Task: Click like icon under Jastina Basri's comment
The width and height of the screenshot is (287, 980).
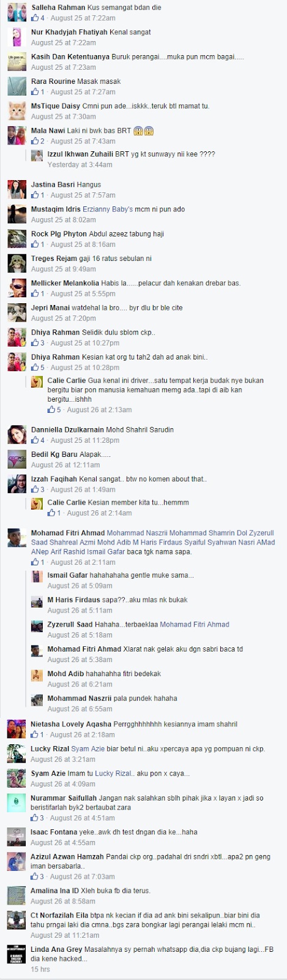Action: [x=35, y=195]
